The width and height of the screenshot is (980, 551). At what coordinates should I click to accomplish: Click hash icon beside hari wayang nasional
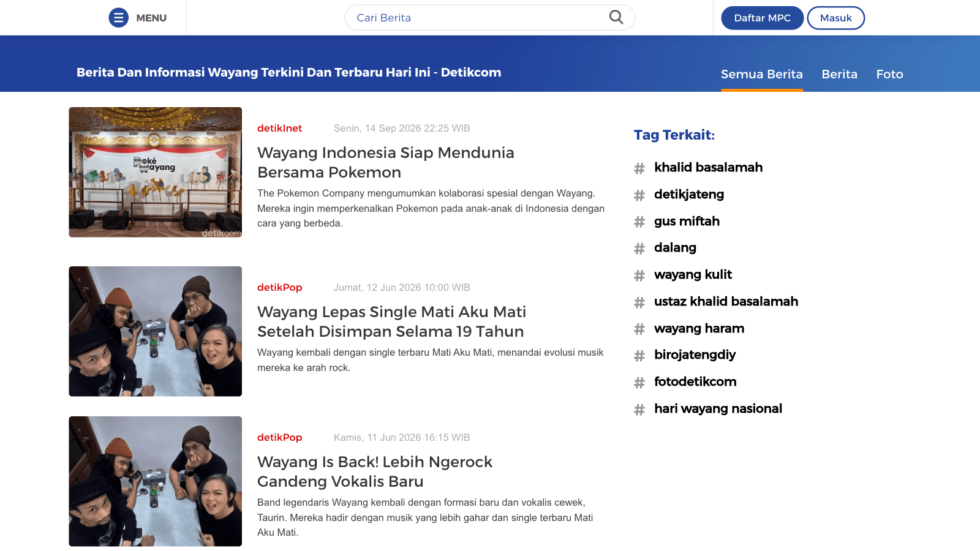639,410
